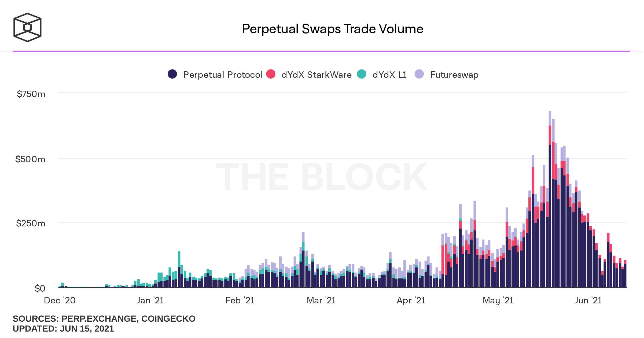Select the $750m y-axis label
Screen dimensions: 644x338
tap(31, 94)
